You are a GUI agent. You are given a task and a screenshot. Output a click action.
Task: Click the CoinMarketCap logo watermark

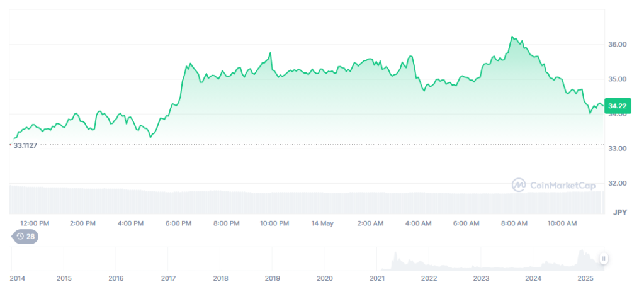(519, 185)
